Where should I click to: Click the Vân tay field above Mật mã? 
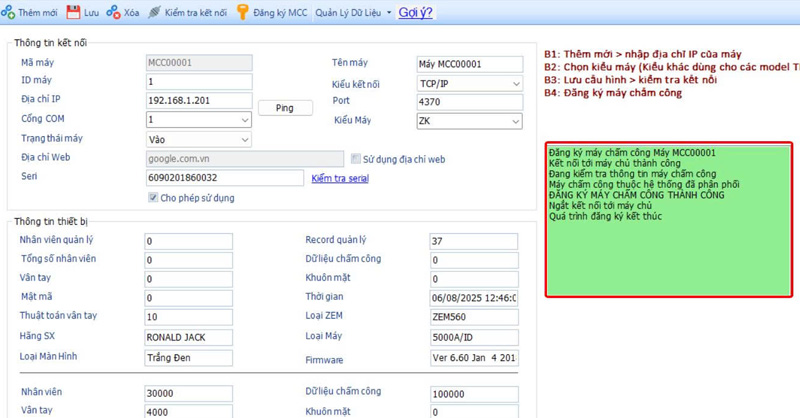(x=188, y=279)
